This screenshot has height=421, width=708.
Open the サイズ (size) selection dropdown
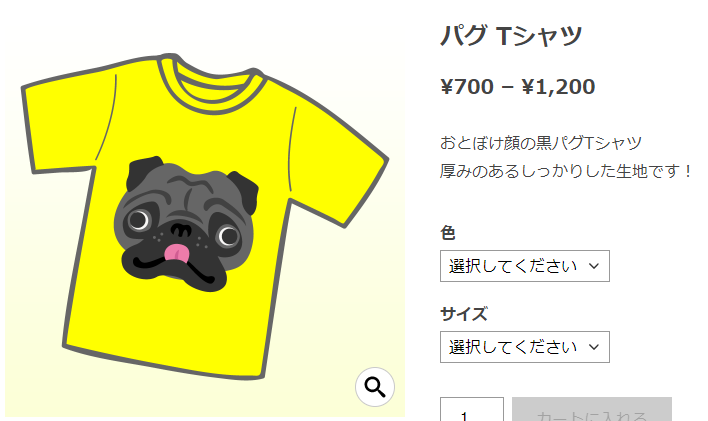point(525,347)
